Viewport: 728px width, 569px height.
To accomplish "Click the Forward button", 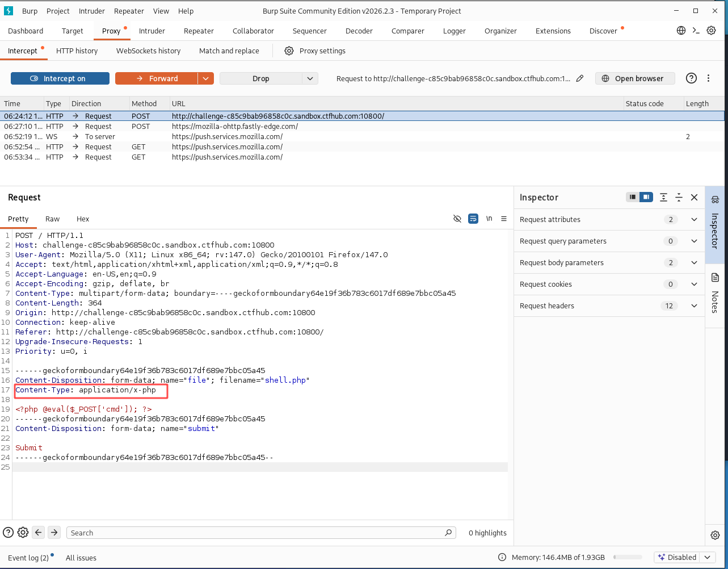I will (x=157, y=78).
